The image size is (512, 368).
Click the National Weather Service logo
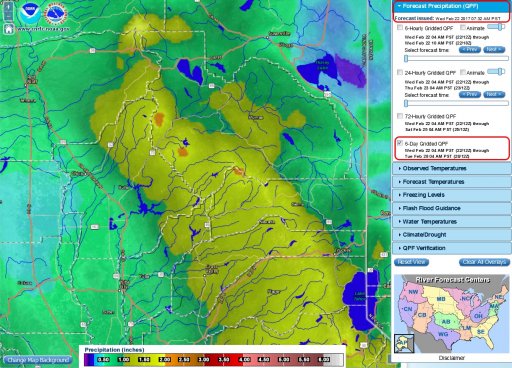pyautogui.click(x=56, y=13)
